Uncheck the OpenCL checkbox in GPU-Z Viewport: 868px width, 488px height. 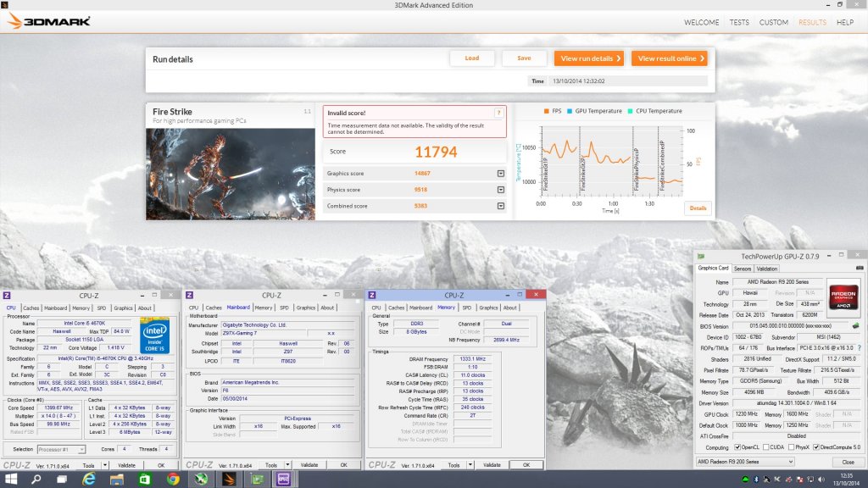coord(737,447)
